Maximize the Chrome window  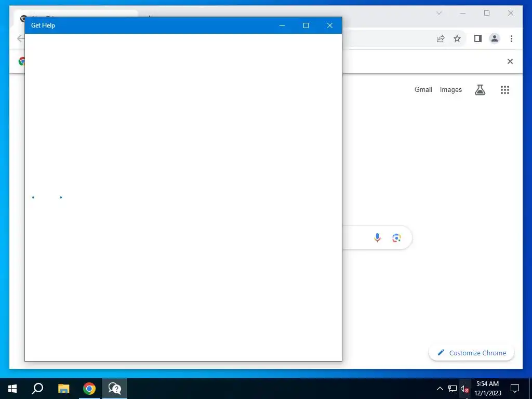[486, 13]
